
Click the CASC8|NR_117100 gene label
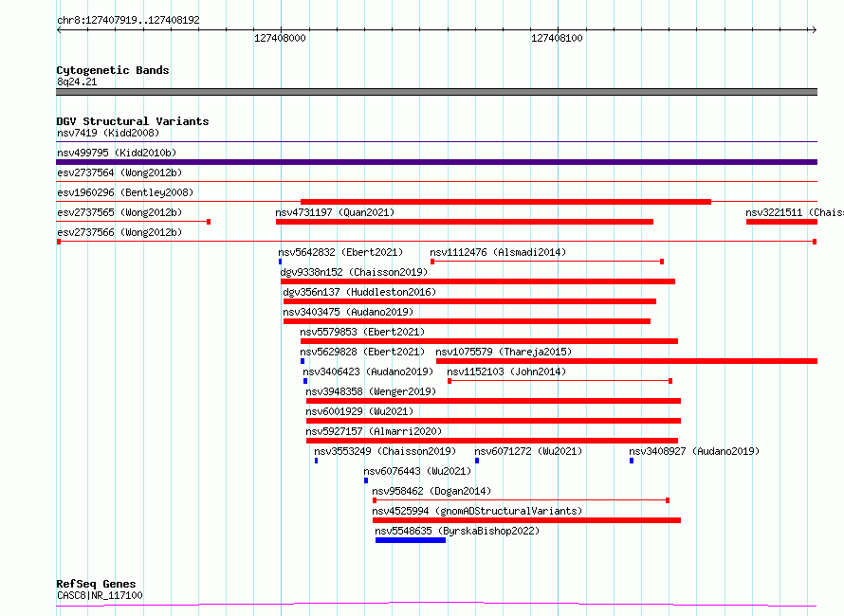(x=101, y=595)
